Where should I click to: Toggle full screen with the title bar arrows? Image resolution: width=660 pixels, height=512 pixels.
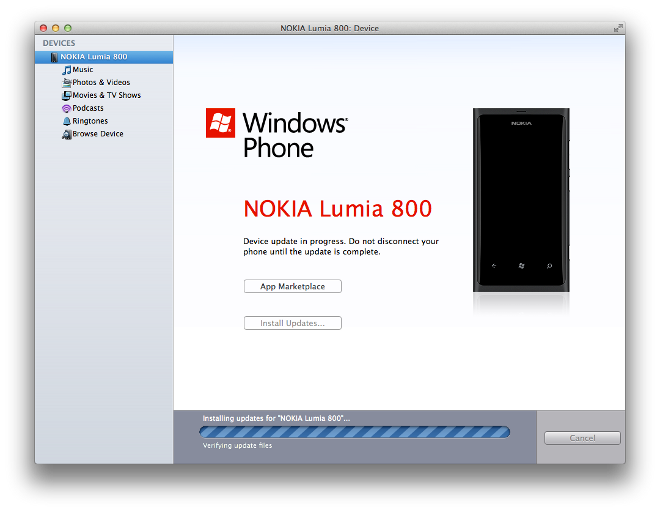point(617,28)
